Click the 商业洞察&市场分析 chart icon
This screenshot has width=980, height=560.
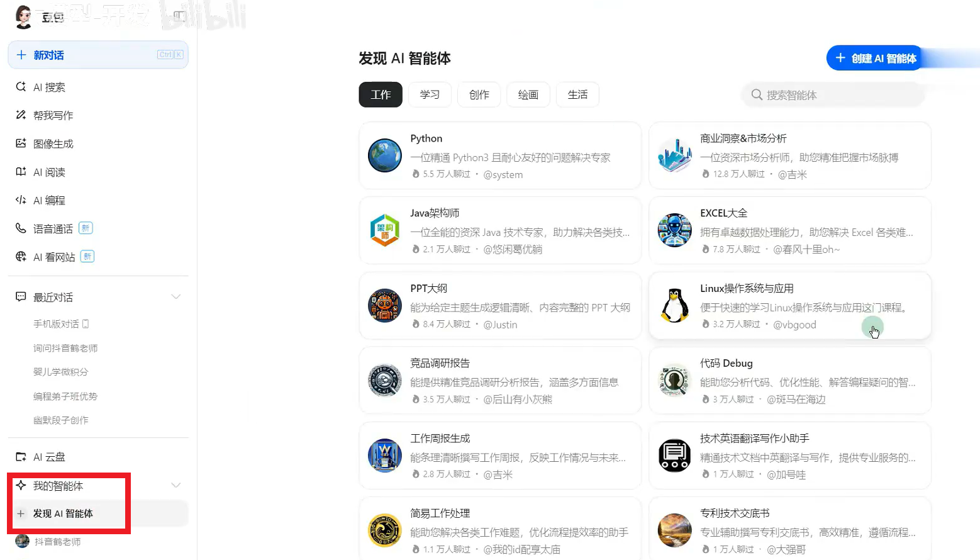pos(674,155)
